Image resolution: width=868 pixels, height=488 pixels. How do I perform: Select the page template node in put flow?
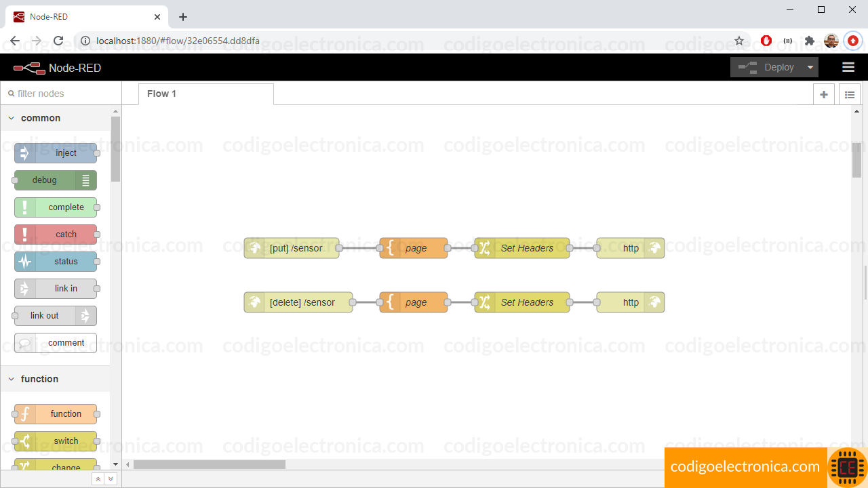pos(414,248)
